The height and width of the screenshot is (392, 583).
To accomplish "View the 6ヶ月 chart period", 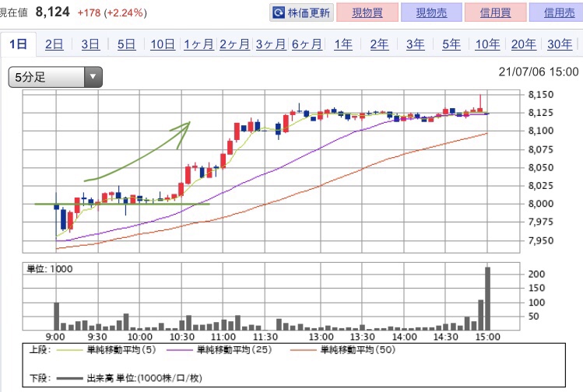I will coord(307,44).
